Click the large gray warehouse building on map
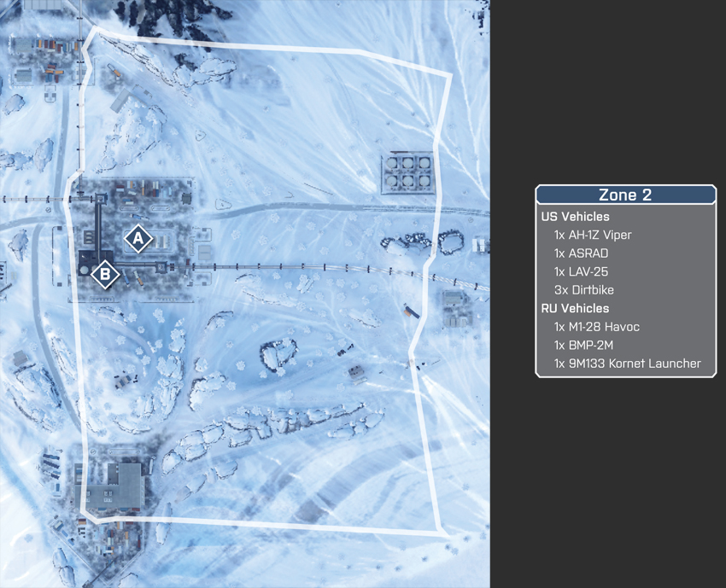This screenshot has height=588, width=726. click(x=110, y=487)
